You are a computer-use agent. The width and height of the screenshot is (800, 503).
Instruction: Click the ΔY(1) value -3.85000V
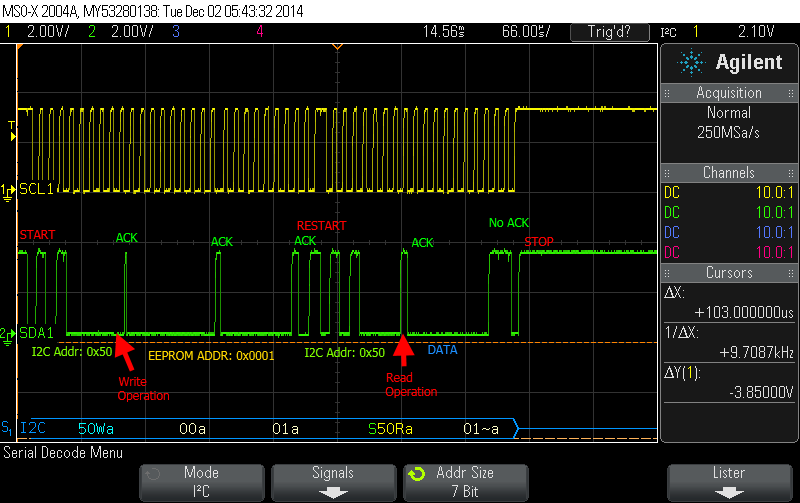tap(761, 392)
